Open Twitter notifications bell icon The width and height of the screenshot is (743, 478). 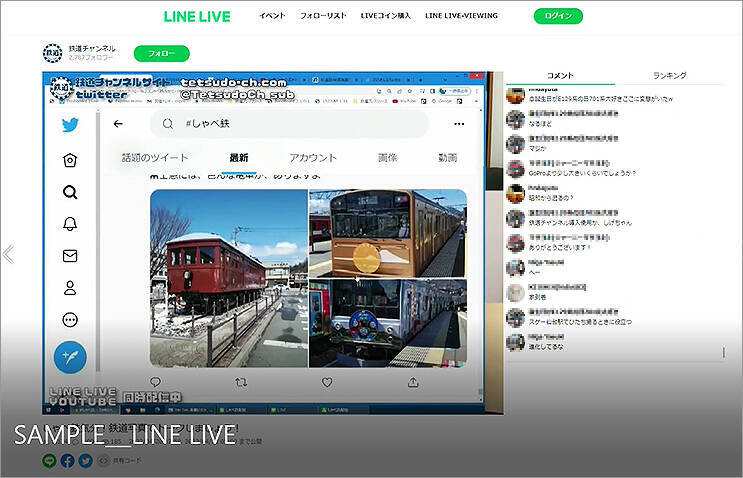(70, 224)
